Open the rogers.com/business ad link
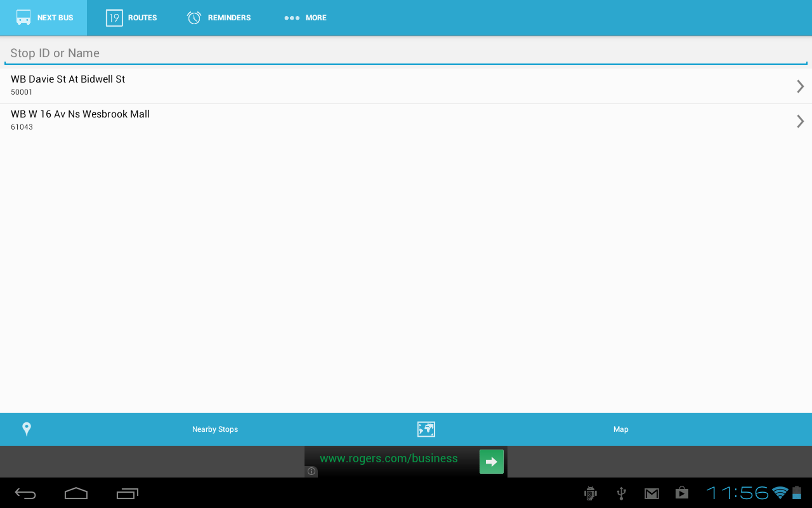The height and width of the screenshot is (508, 812). coord(389,458)
